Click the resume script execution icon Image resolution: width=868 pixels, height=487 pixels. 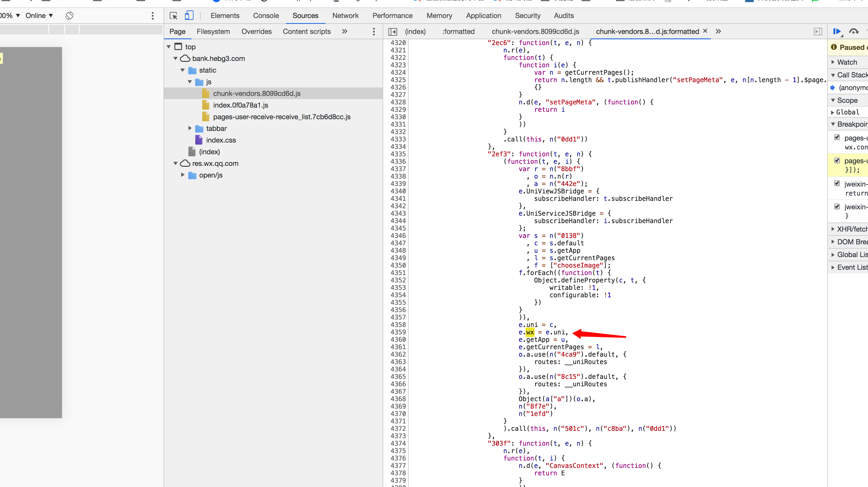pyautogui.click(x=837, y=31)
